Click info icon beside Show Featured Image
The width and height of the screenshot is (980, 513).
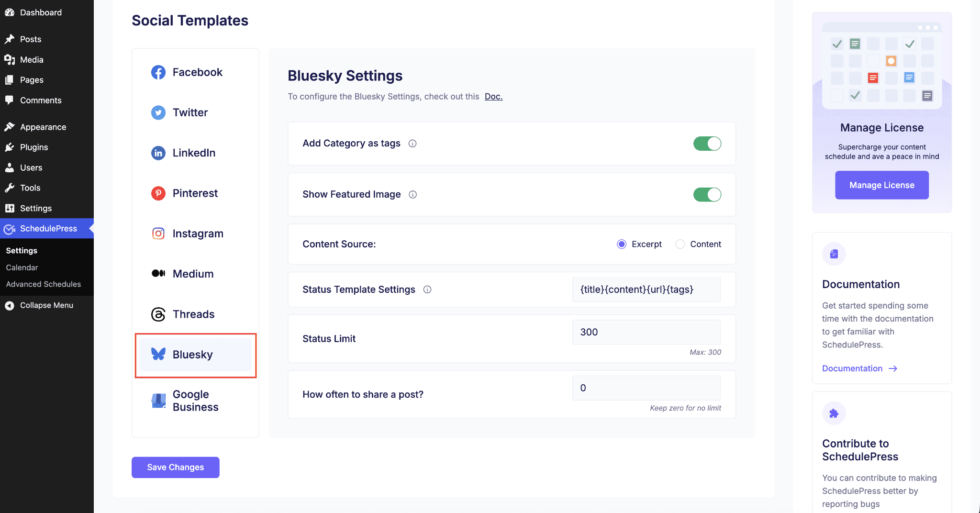[x=413, y=194]
